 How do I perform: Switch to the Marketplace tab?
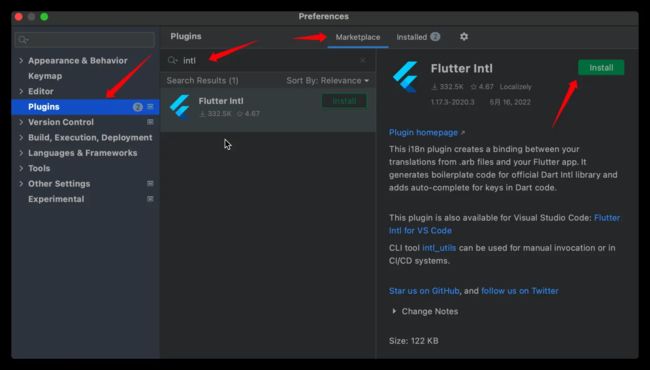pos(358,37)
